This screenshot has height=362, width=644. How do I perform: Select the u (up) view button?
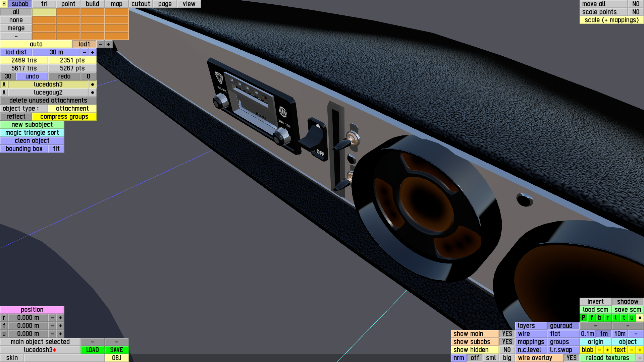click(632, 318)
